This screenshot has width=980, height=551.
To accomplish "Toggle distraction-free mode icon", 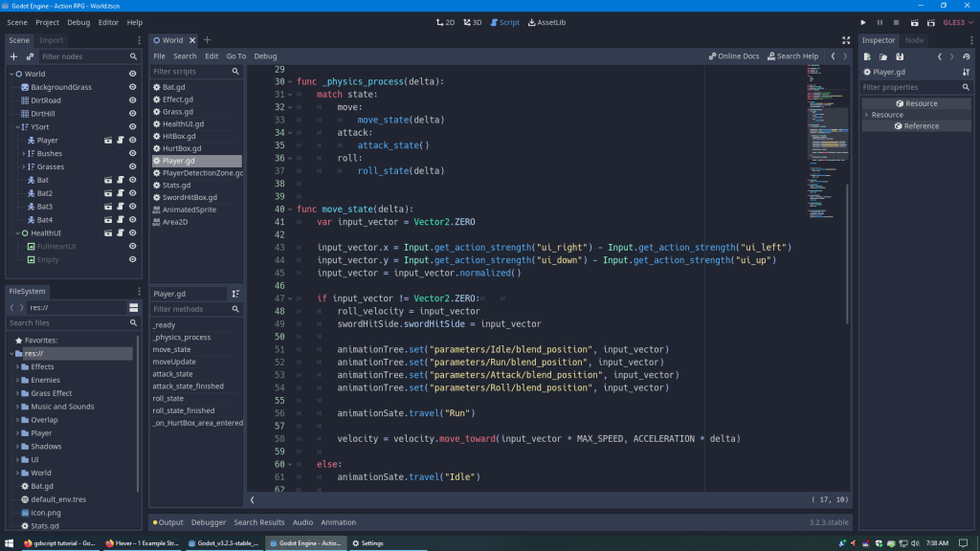I will click(x=846, y=40).
